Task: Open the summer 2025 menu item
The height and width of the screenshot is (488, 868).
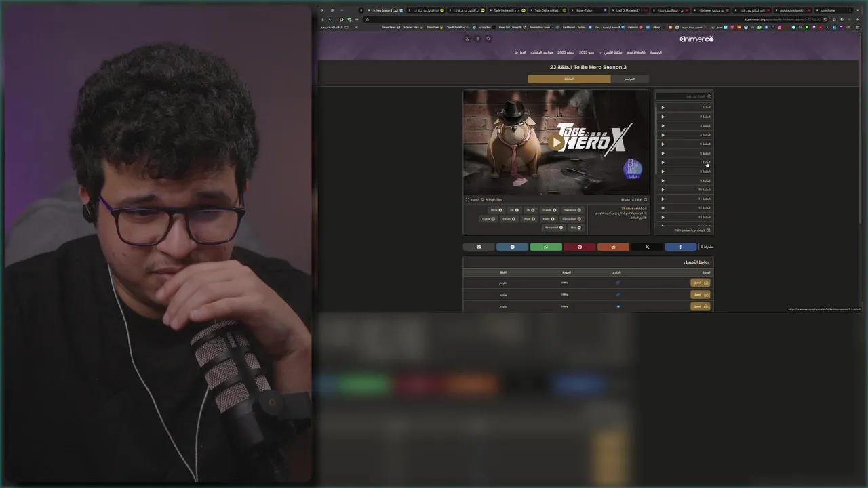Action: coord(566,52)
